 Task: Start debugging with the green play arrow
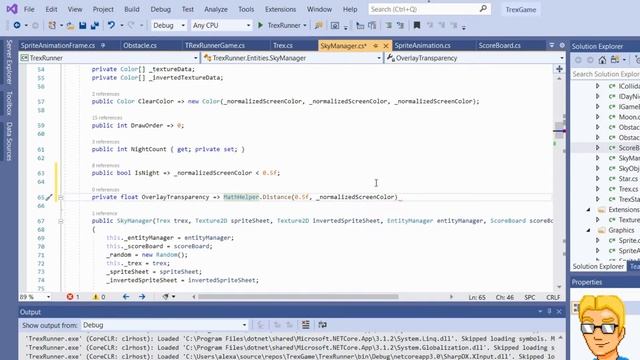pos(260,25)
